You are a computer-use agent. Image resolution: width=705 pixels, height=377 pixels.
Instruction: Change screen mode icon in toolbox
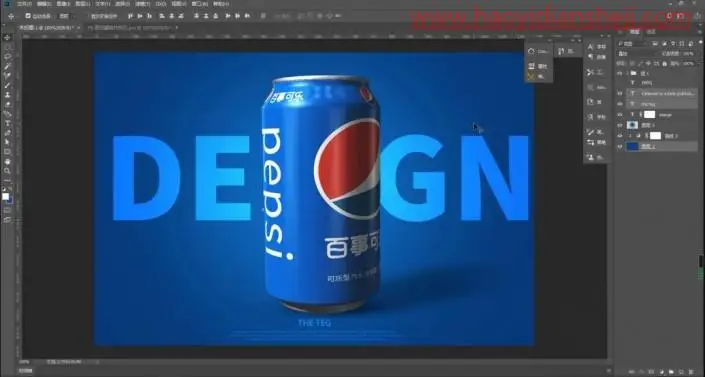click(x=7, y=220)
